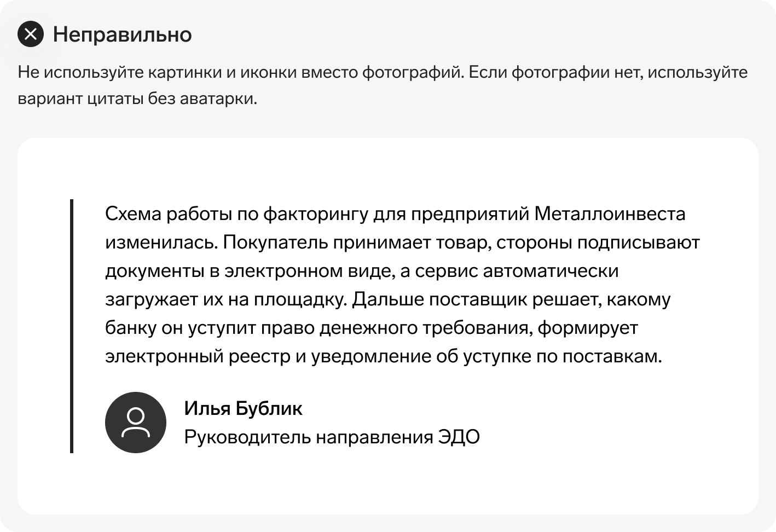Click the placeholder user avatar icon
This screenshot has width=776, height=532.
click(136, 423)
